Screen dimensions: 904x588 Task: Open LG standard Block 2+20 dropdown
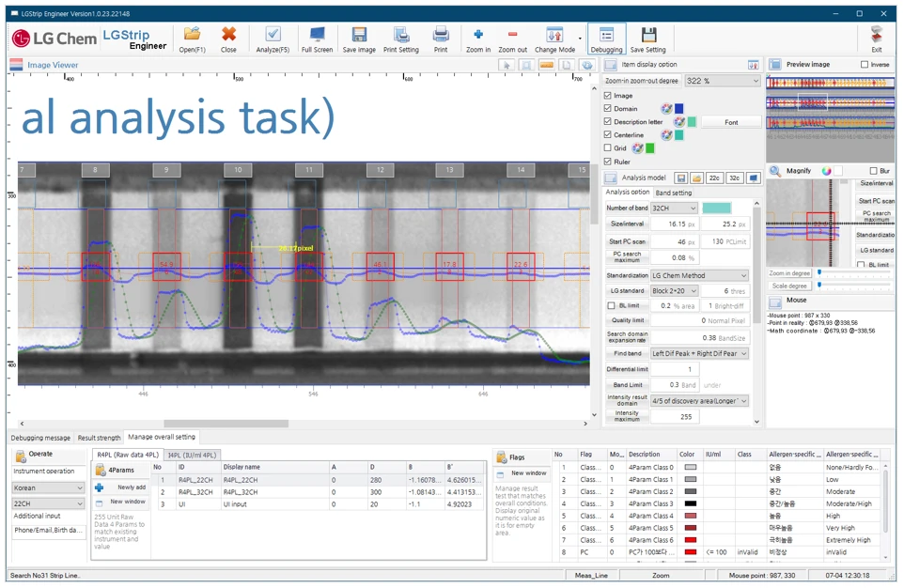(x=675, y=291)
